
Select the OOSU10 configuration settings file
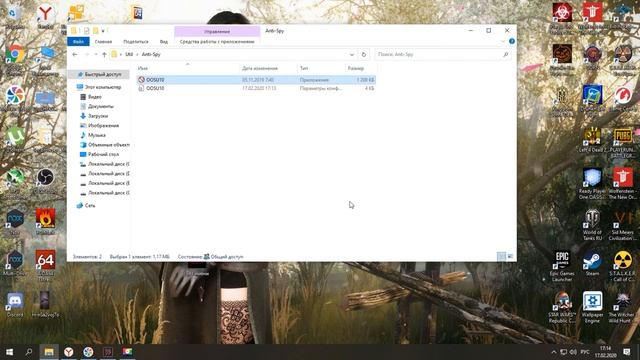click(256, 88)
